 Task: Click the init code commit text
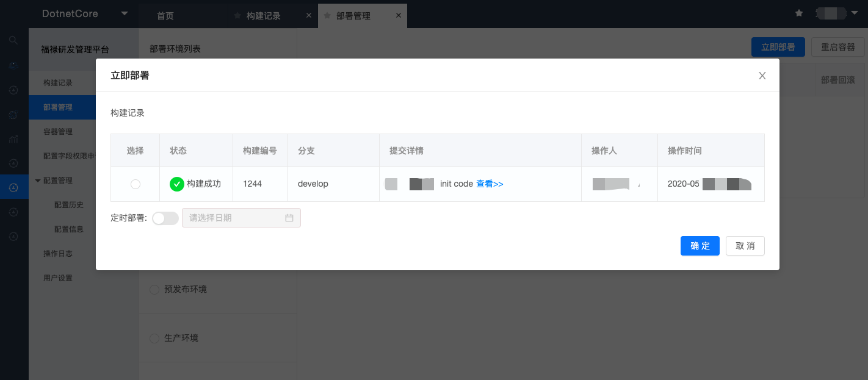pos(457,184)
